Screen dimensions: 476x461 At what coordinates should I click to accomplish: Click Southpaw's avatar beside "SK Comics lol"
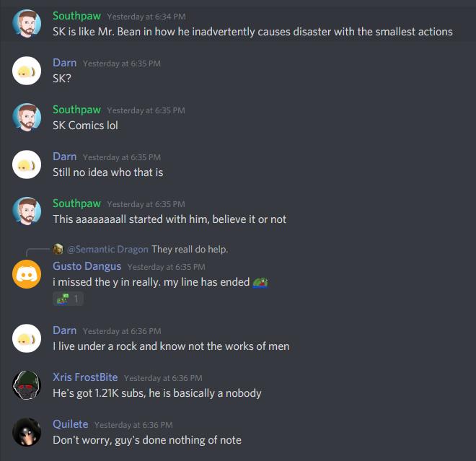tap(27, 118)
